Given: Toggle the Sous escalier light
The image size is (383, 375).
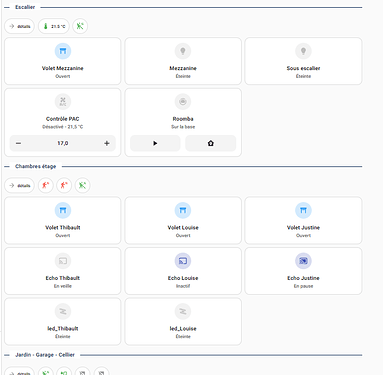Looking at the screenshot, I should (303, 51).
